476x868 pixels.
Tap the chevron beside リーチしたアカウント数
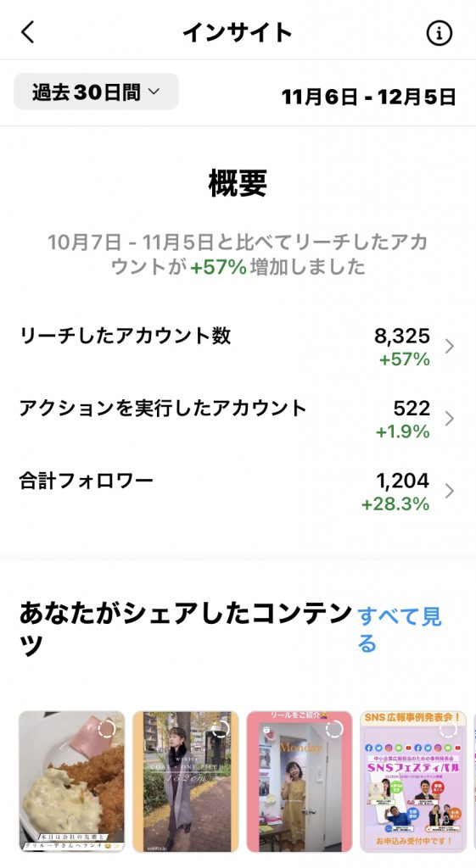coord(450,347)
